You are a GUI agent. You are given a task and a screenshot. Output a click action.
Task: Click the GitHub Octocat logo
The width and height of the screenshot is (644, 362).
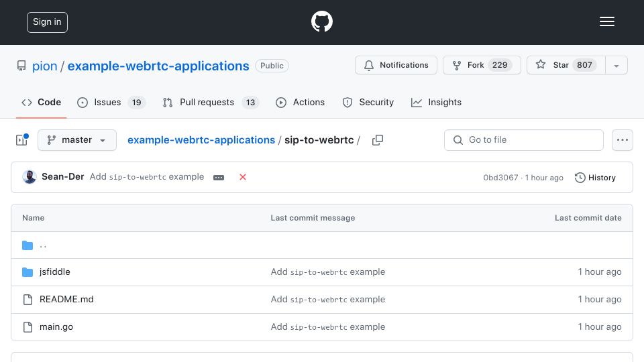point(321,21)
